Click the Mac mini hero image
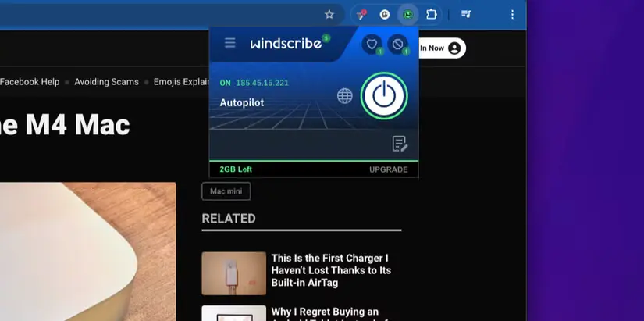Screen dimensions: 644x321 (87, 251)
